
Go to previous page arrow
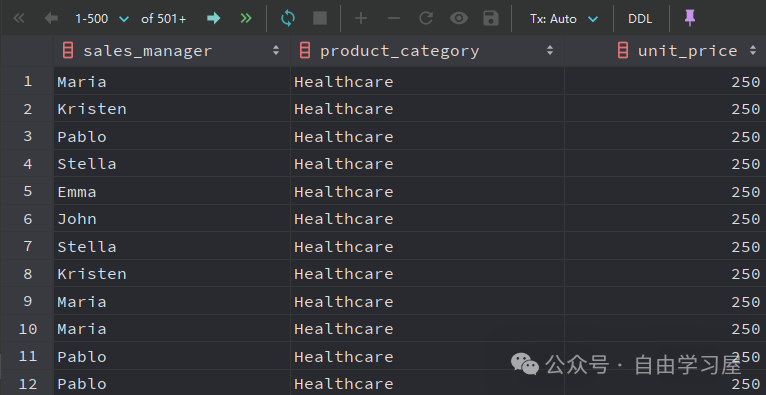[x=51, y=19]
